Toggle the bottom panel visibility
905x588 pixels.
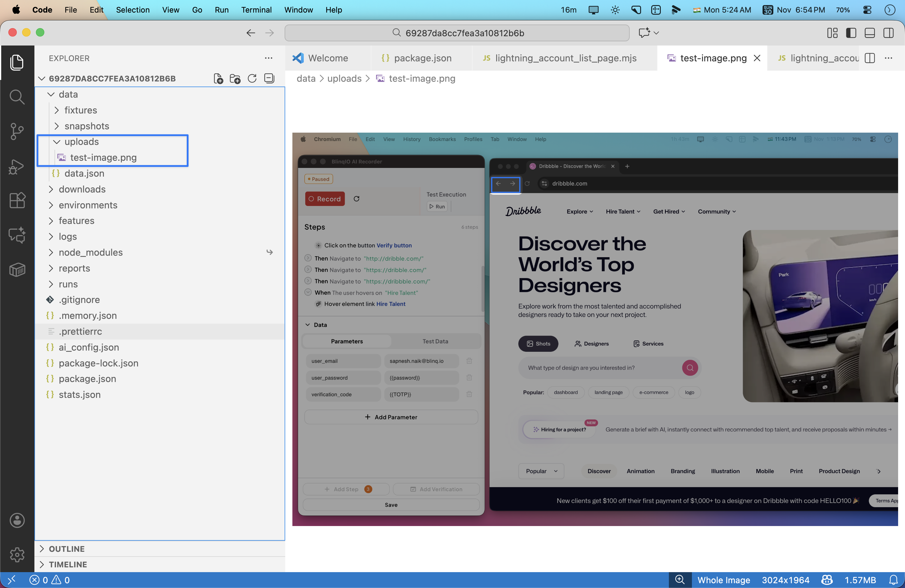pos(870,33)
